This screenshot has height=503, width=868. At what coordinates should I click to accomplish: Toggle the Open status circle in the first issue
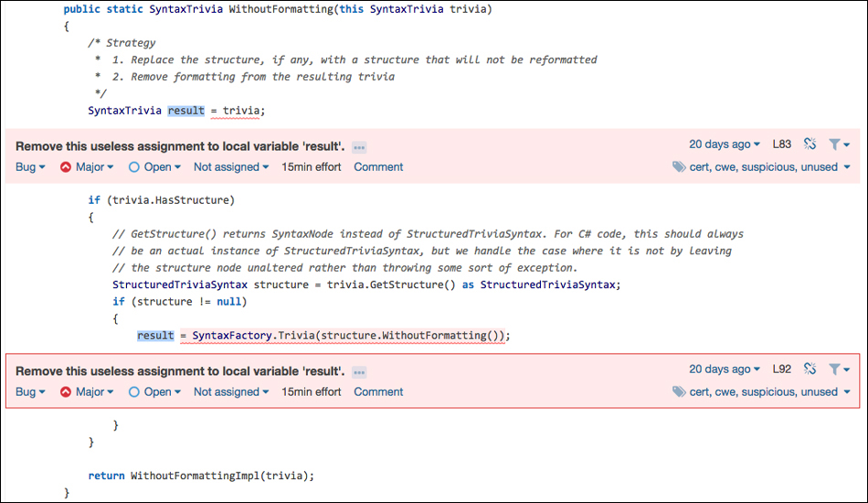[134, 166]
